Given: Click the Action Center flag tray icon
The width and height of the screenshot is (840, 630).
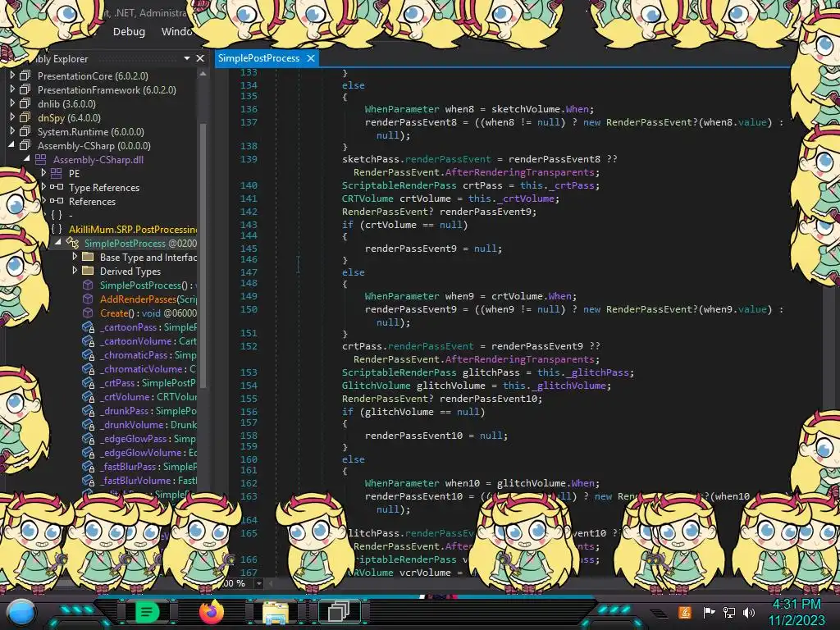Looking at the screenshot, I should [710, 612].
